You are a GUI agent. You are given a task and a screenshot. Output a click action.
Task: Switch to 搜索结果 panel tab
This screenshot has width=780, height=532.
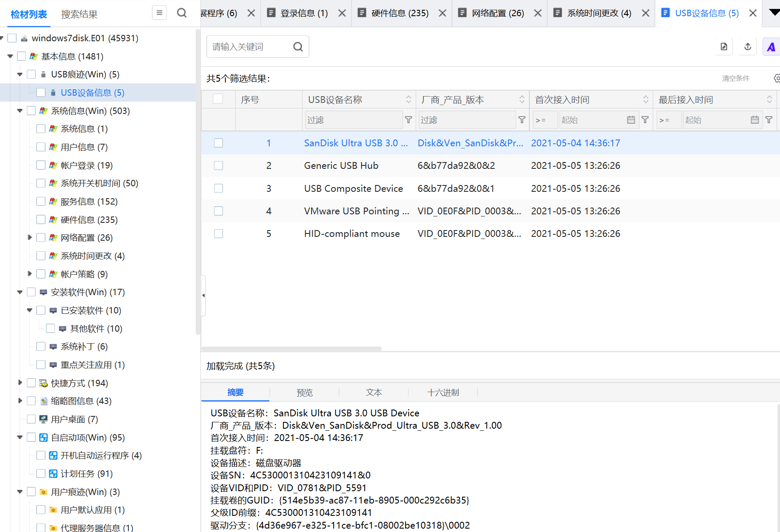pyautogui.click(x=80, y=14)
